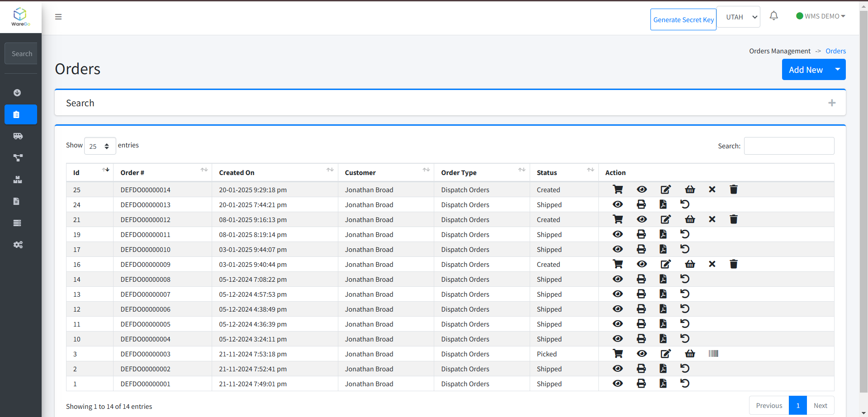Edit order DEFDO00000009 with pencil icon
The height and width of the screenshot is (417, 868).
[666, 264]
